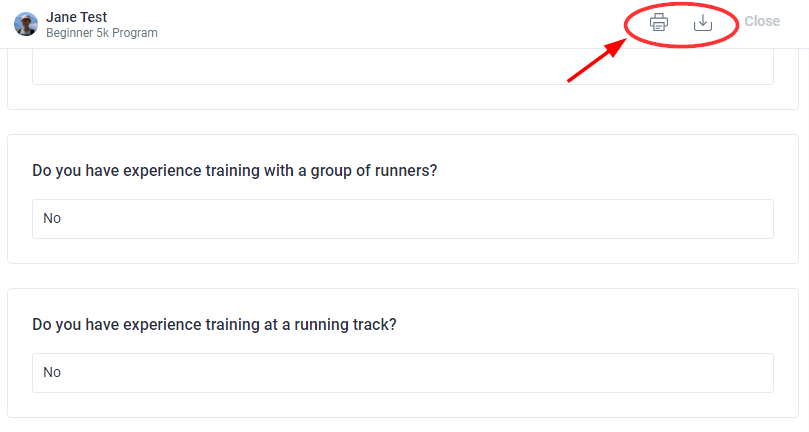The height and width of the screenshot is (432, 809).
Task: Click the Beginner 5k Program subtitle
Action: pos(102,33)
